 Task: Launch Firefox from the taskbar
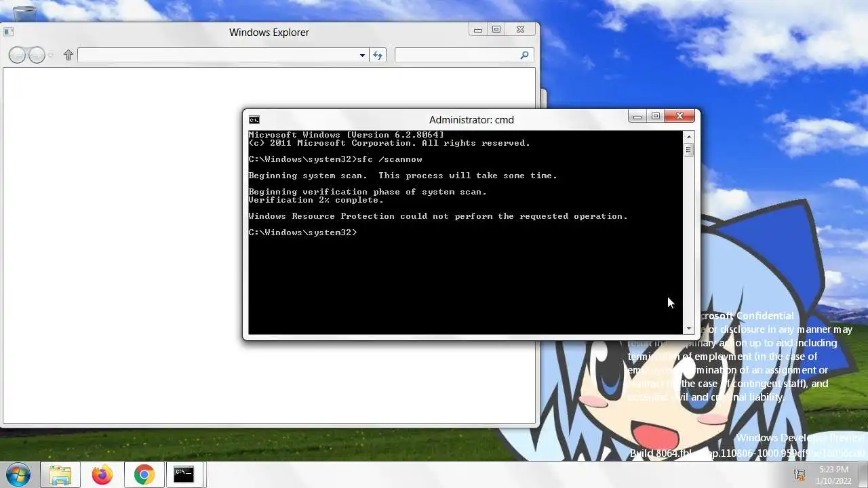(x=102, y=474)
